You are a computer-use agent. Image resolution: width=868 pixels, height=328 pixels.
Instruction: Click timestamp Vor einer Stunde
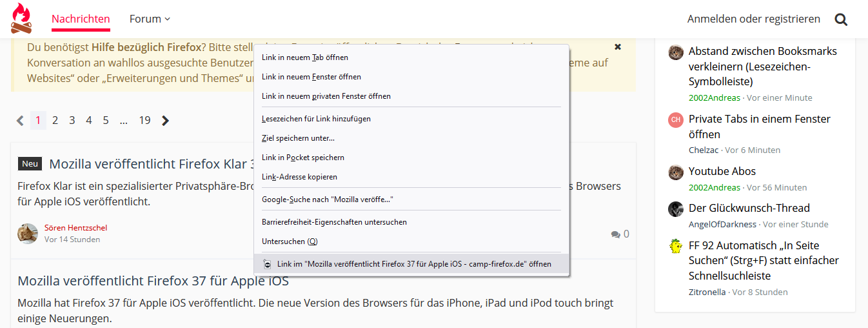click(x=796, y=224)
